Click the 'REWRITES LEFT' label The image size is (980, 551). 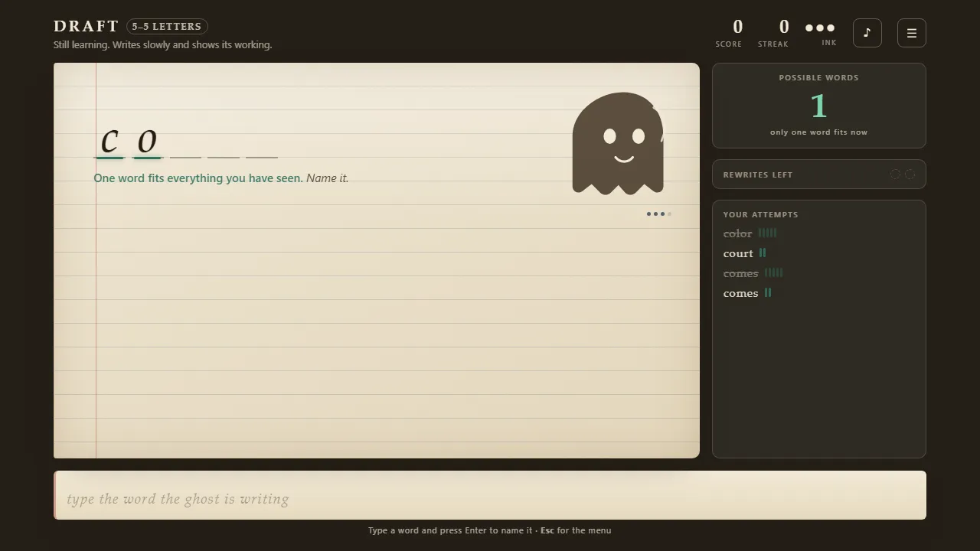point(758,174)
